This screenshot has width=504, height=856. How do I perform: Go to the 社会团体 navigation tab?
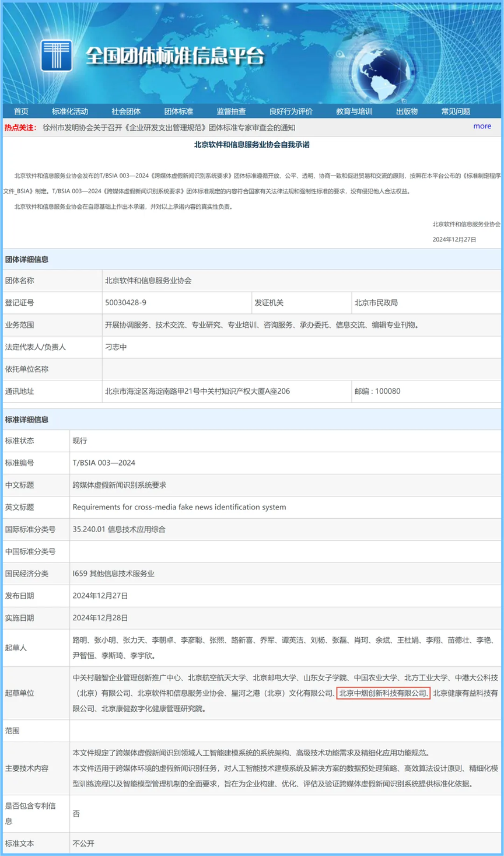coord(126,111)
